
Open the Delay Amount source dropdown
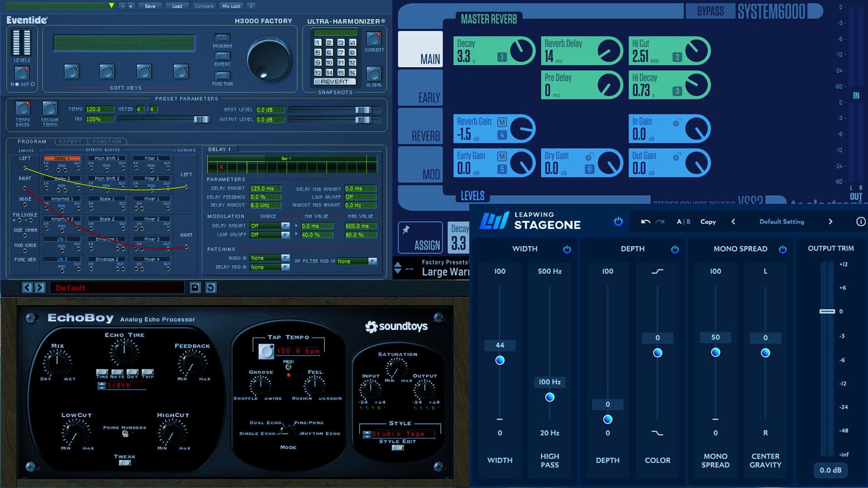point(285,226)
